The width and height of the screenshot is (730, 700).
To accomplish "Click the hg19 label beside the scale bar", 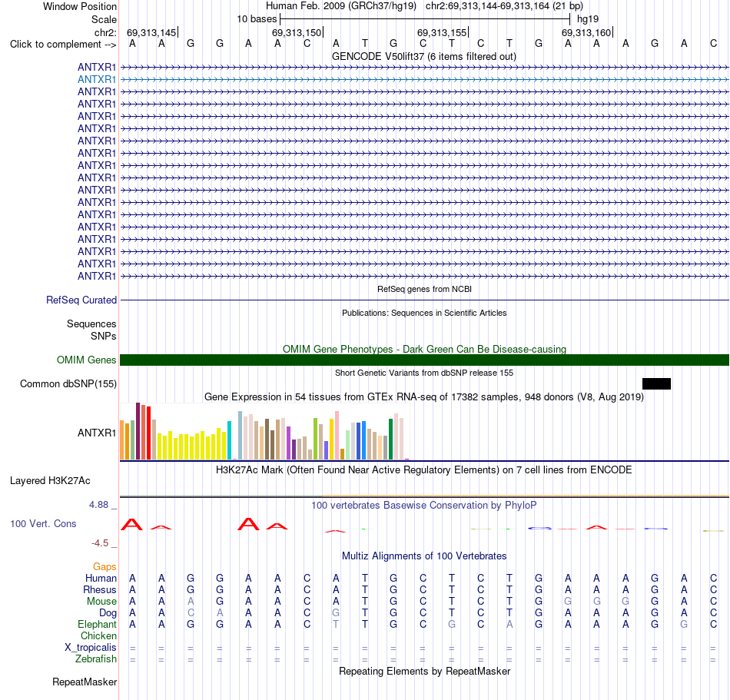I will [588, 19].
